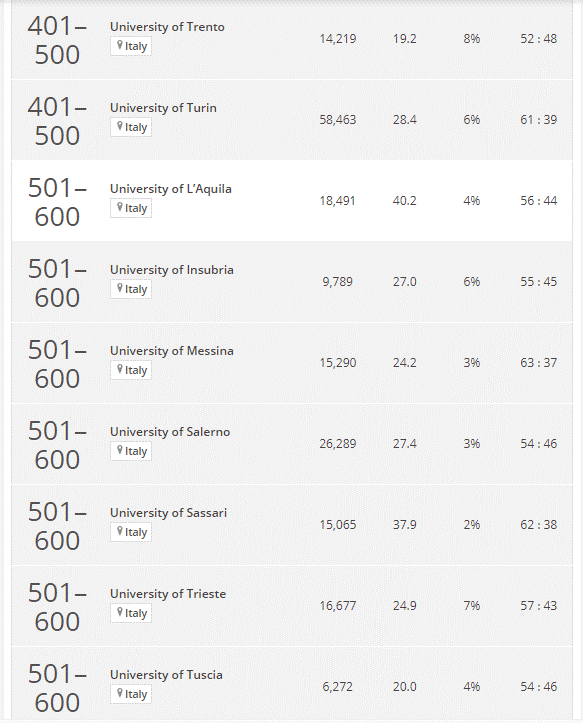Open the University of Tuscia link
Image resolution: width=583 pixels, height=723 pixels.
pyautogui.click(x=166, y=676)
